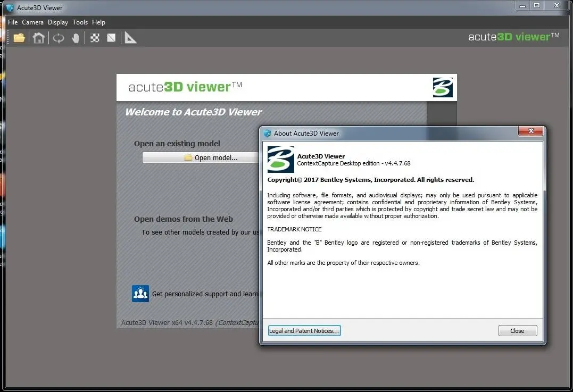This screenshot has height=392, width=573.
Task: Select the Pan hand tool
Action: (x=76, y=38)
